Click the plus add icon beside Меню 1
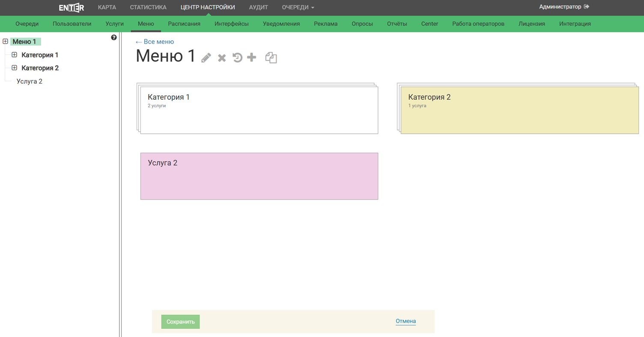This screenshot has height=337, width=644. pos(252,57)
